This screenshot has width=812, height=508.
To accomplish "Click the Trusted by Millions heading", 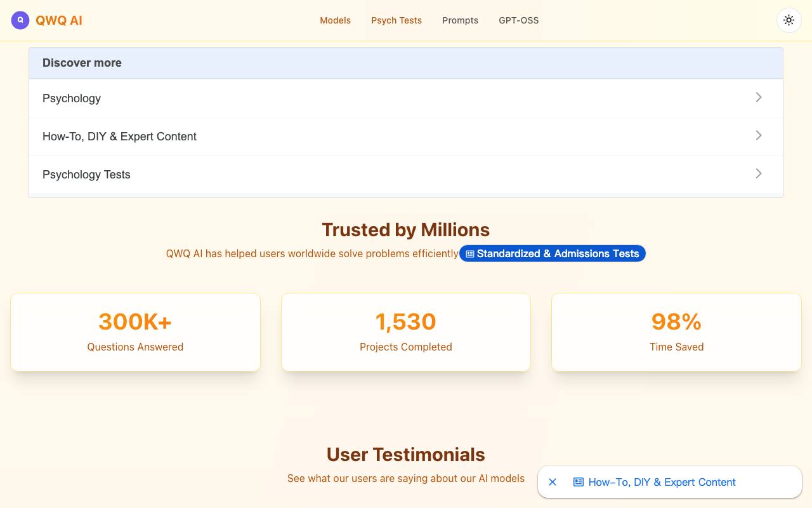I will tap(406, 230).
